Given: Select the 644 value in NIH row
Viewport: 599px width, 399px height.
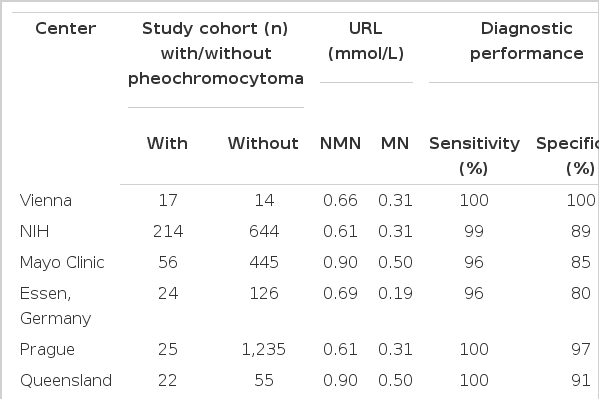Looking at the screenshot, I should point(264,232).
